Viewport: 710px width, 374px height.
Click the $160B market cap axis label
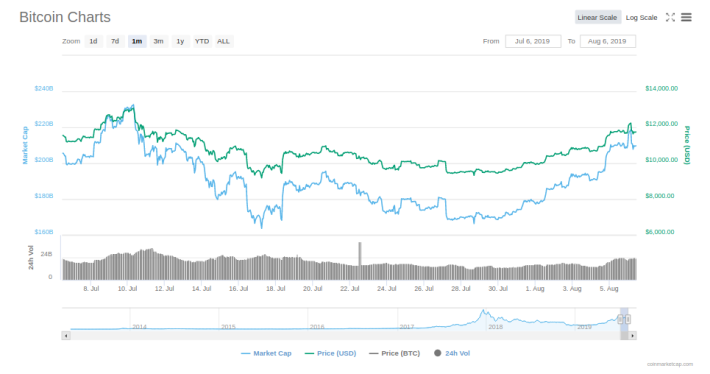pyautogui.click(x=44, y=232)
